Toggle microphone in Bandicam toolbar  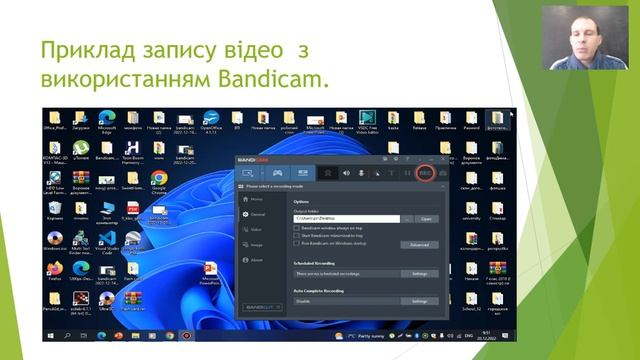point(361,173)
